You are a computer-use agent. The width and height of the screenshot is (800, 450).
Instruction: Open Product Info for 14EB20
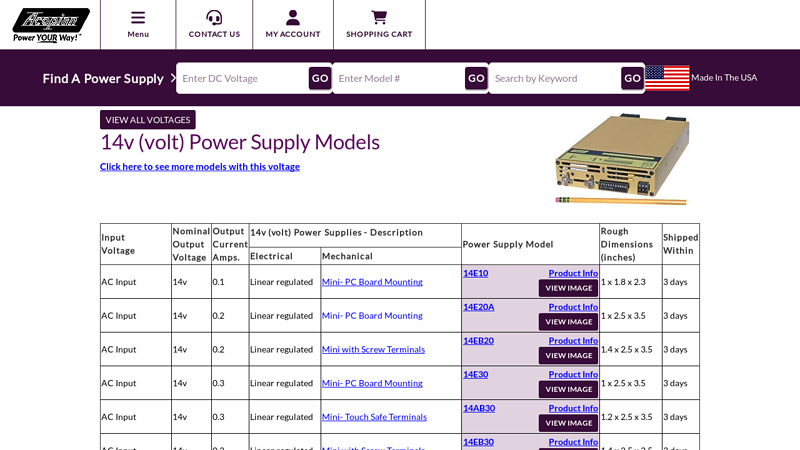pos(573,341)
